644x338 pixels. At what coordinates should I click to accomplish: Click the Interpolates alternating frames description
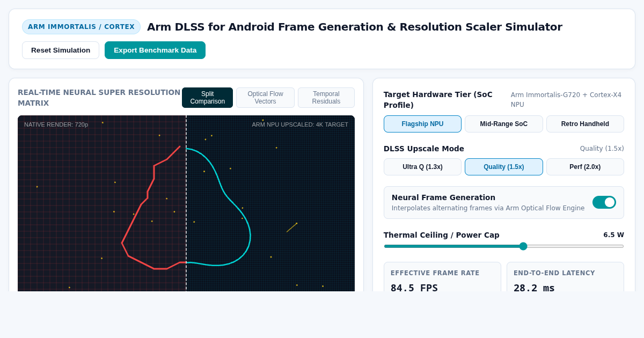click(x=488, y=208)
